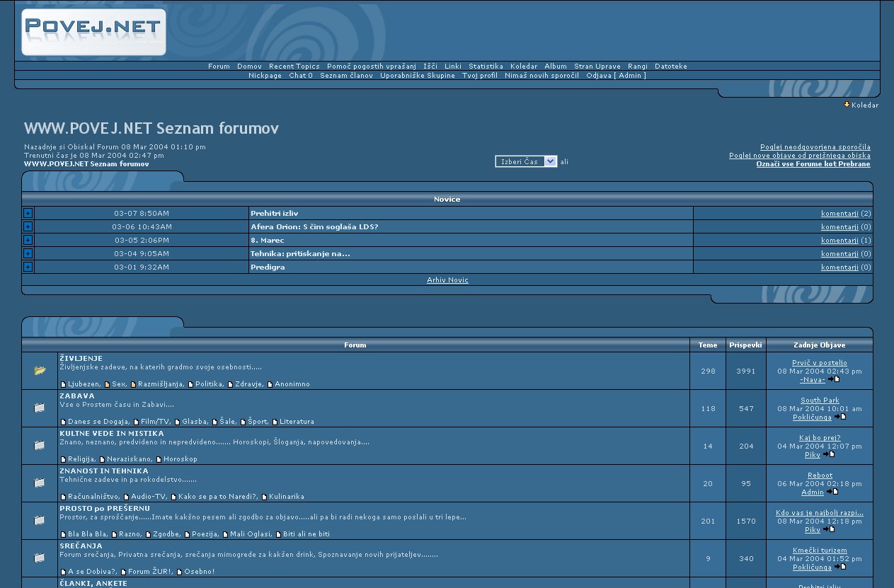Open the Reboot last post link

point(820,475)
